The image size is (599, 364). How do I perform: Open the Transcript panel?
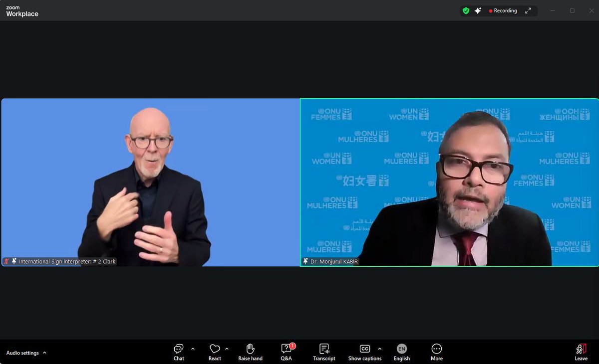click(x=324, y=353)
